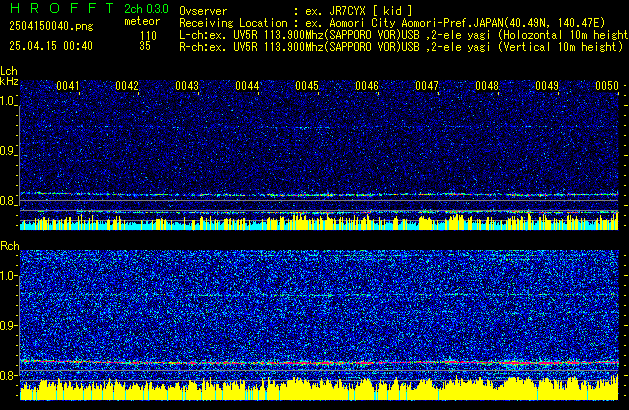The image size is (629, 410).
Task: Click the Lch channel label
Action: click(x=9, y=71)
